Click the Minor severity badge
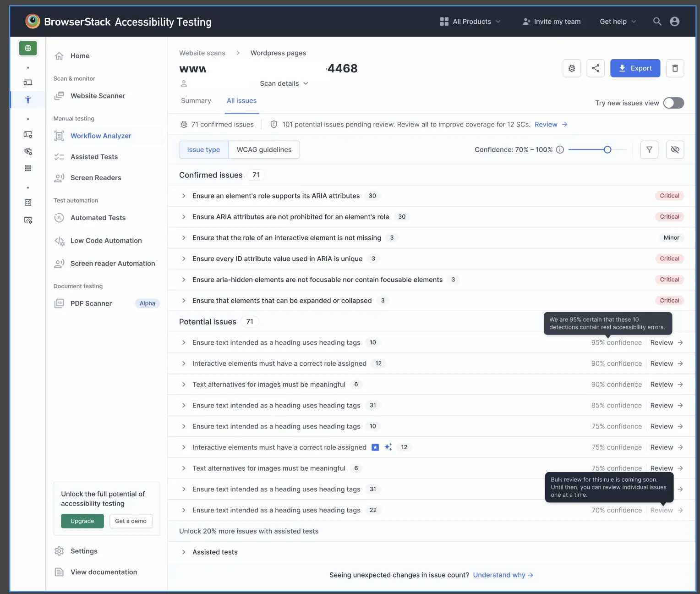 (x=671, y=237)
